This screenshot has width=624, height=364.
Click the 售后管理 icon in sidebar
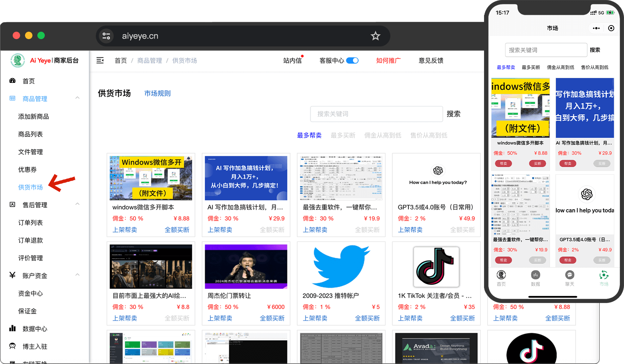pyautogui.click(x=12, y=204)
